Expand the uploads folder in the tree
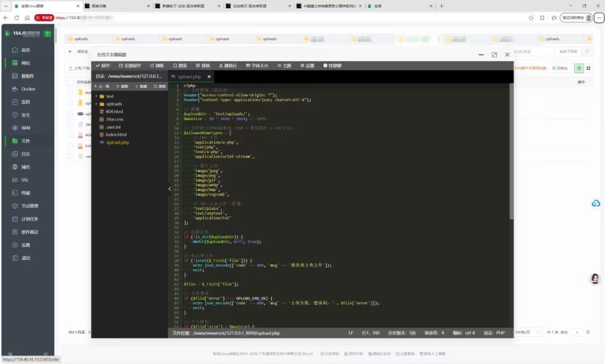Screen dimensions: 605x364 (x=96, y=104)
